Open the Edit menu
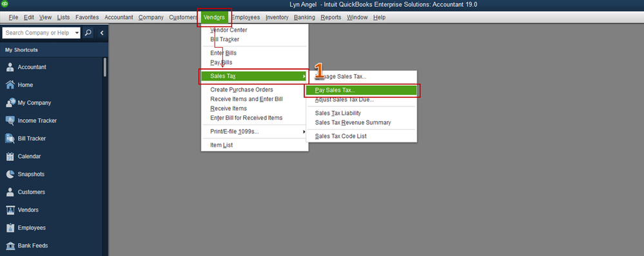644x256 pixels. pos(29,17)
